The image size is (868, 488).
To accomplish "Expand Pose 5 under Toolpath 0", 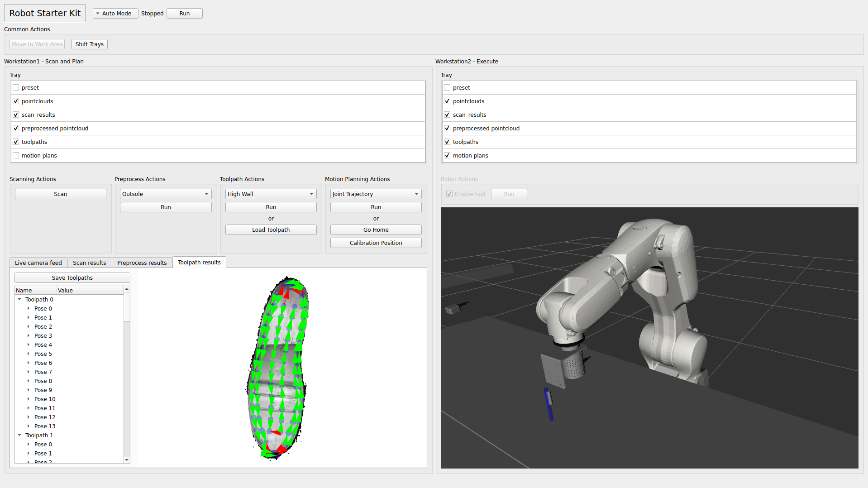I will click(29, 354).
